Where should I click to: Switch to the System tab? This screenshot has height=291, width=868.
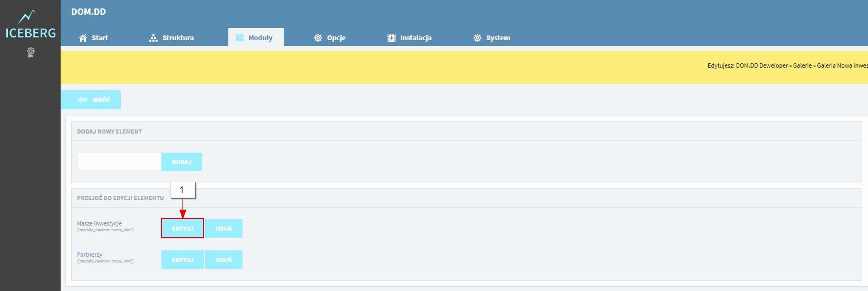[492, 37]
